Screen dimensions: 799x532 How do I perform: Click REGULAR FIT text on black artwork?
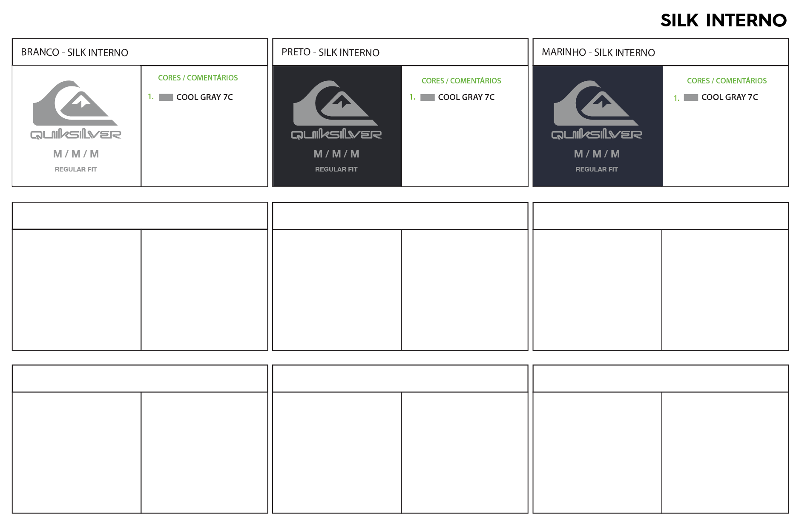tap(336, 169)
